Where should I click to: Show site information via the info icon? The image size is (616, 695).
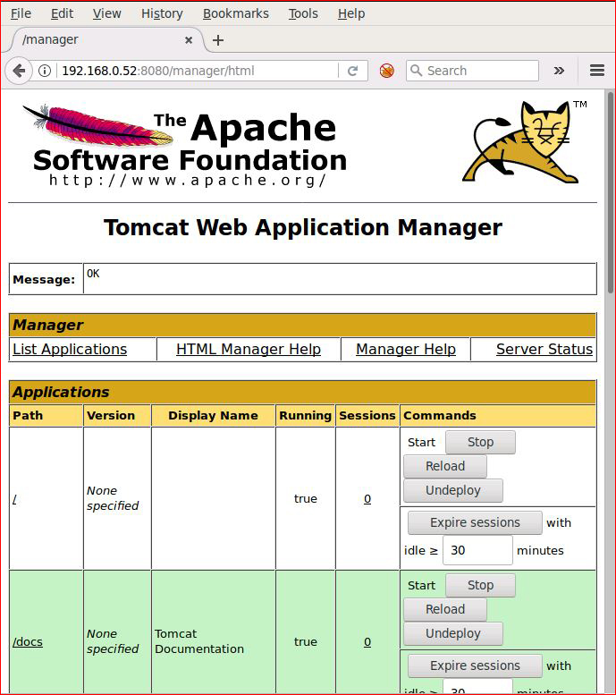[45, 71]
